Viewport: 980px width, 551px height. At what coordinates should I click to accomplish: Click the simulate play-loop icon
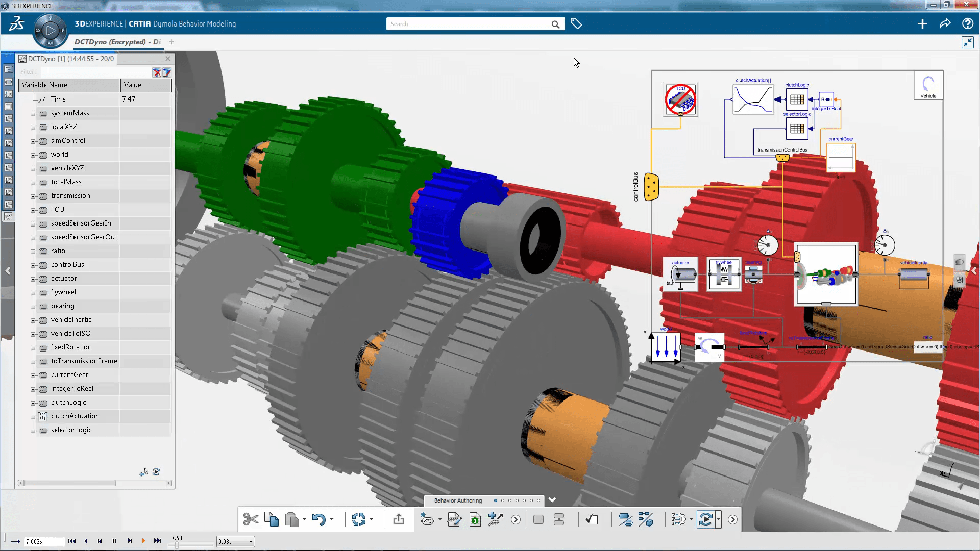coord(705,519)
